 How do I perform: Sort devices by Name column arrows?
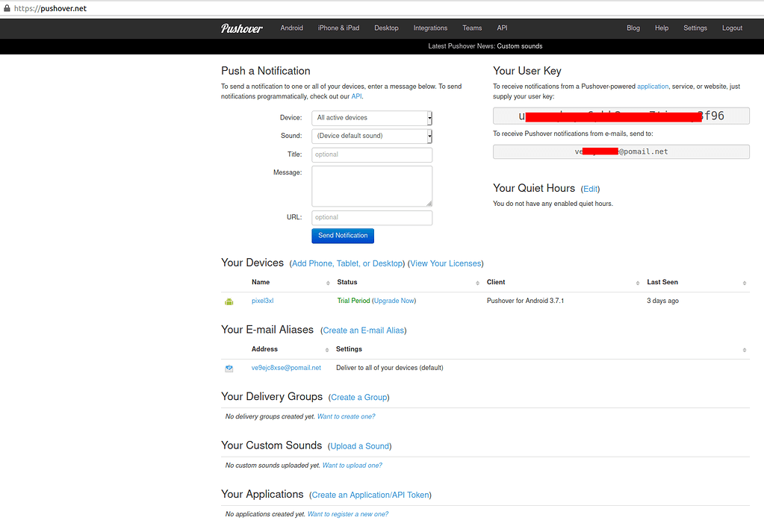[x=328, y=284]
